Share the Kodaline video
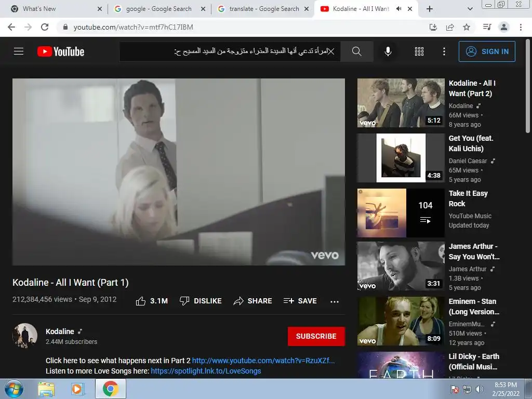Screen dimensions: 532x399 point(253,301)
